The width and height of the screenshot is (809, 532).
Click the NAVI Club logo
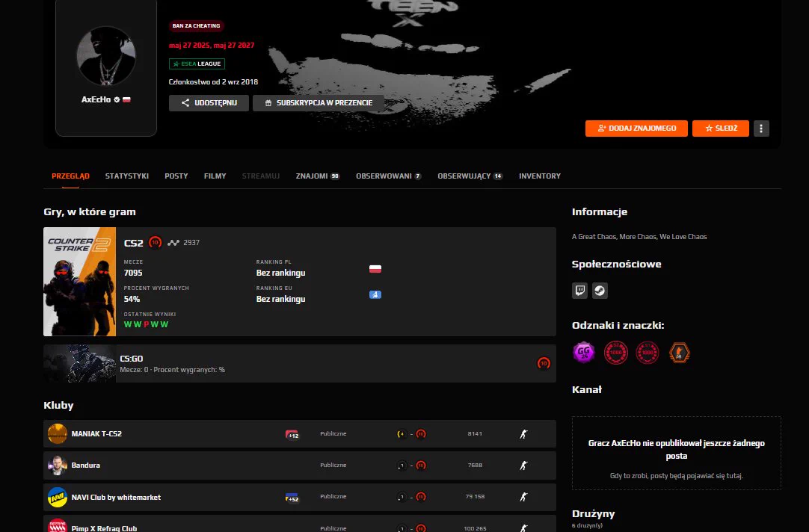coord(58,497)
